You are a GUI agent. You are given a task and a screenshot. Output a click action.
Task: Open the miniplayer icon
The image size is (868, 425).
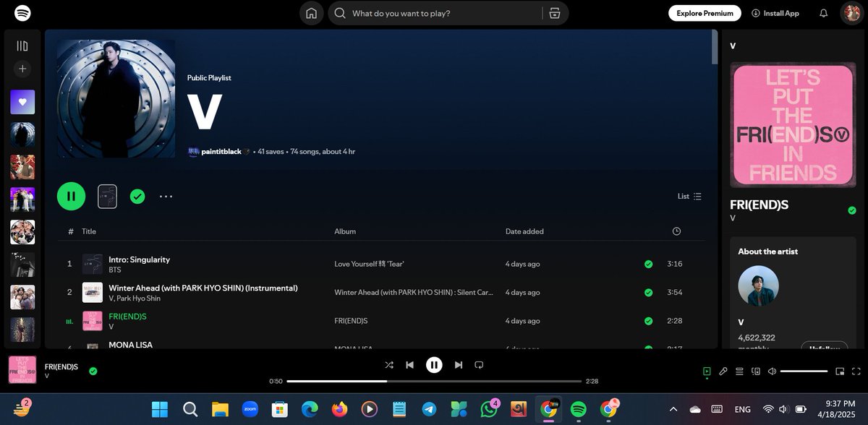point(840,372)
